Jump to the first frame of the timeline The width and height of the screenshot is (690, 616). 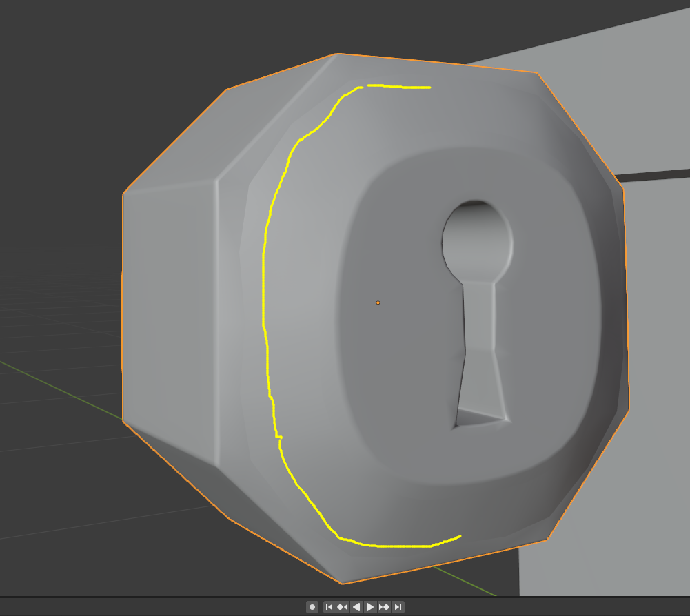pyautogui.click(x=329, y=607)
